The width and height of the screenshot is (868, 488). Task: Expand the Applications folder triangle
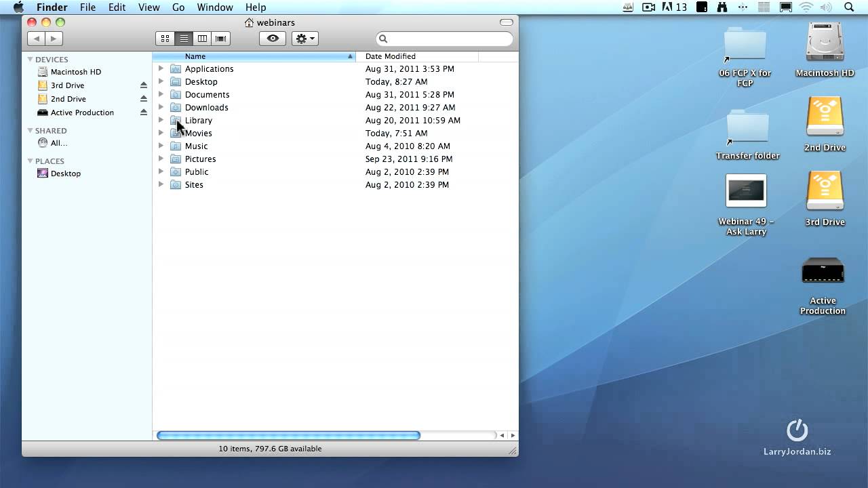(161, 68)
